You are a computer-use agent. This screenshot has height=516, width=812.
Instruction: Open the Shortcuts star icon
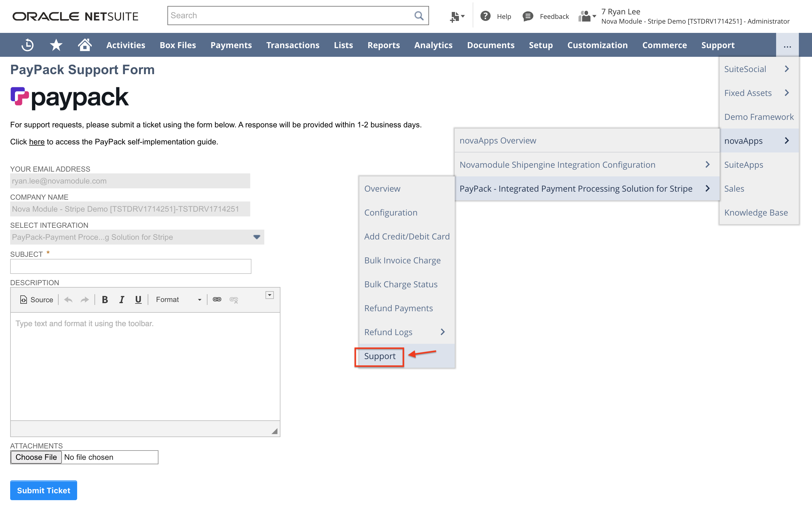(x=56, y=45)
